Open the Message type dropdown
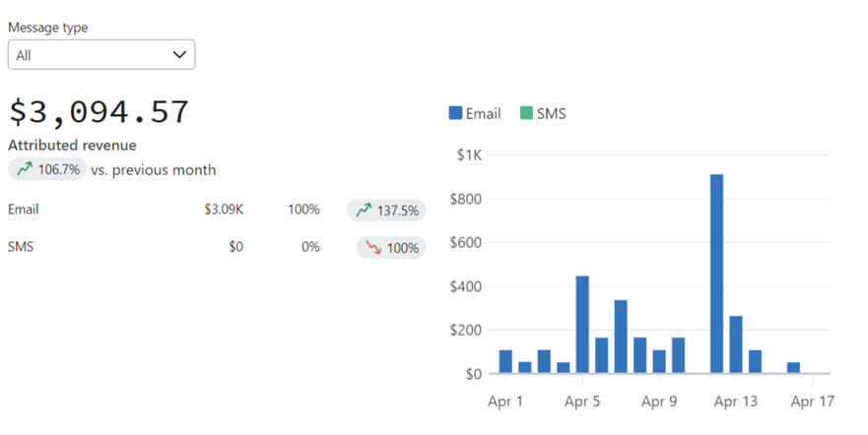The image size is (868, 435). click(x=100, y=55)
